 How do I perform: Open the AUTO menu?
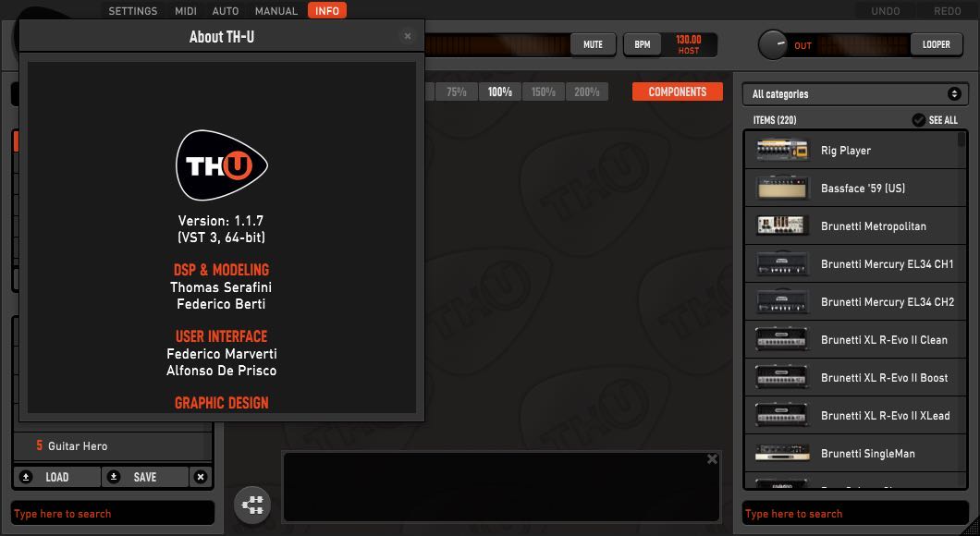[225, 10]
